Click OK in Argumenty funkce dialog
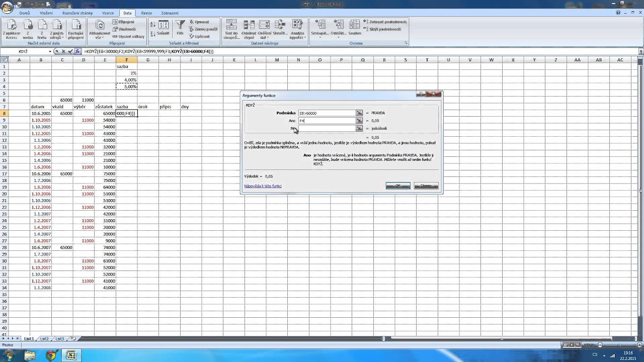This screenshot has width=644, height=362. click(x=398, y=186)
